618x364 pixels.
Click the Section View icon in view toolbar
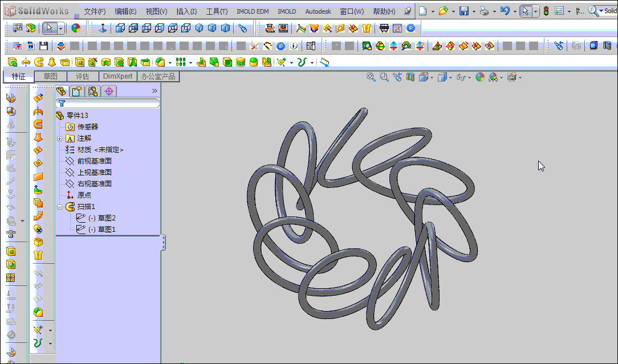[x=410, y=77]
